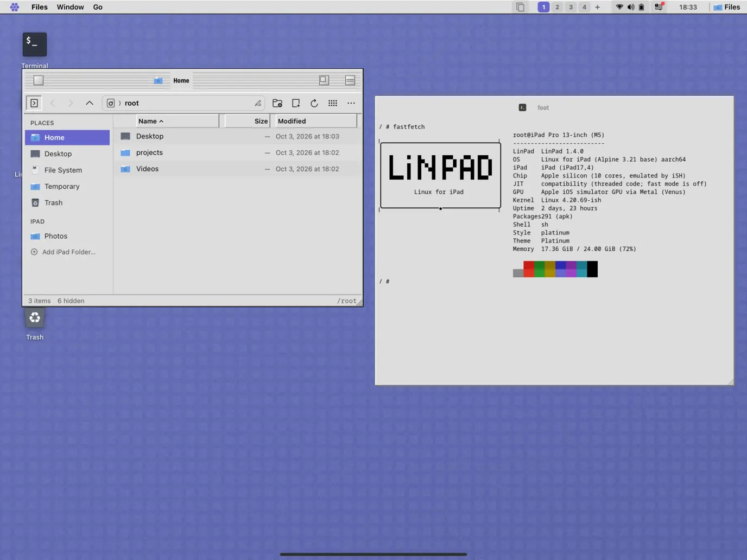Switch to grid view in Files toolbar
Viewport: 747px width, 560px height.
(333, 103)
